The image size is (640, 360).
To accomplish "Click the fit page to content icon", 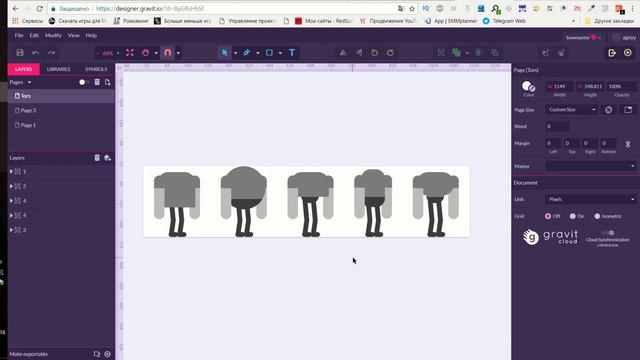I will click(x=628, y=110).
